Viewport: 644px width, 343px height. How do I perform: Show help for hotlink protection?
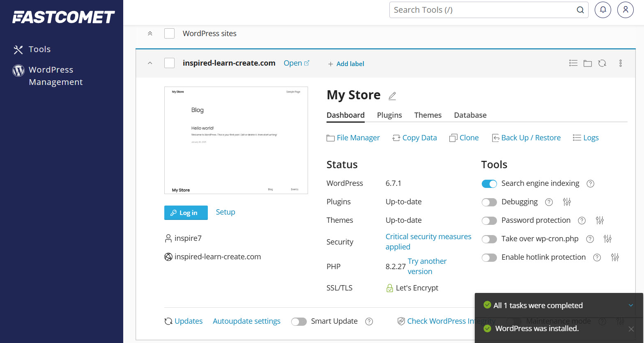[597, 258]
